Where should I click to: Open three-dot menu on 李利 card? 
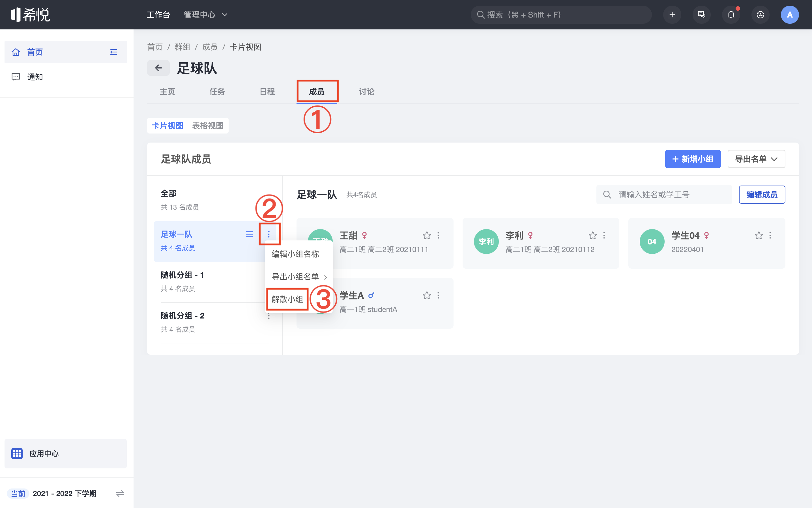tap(604, 236)
